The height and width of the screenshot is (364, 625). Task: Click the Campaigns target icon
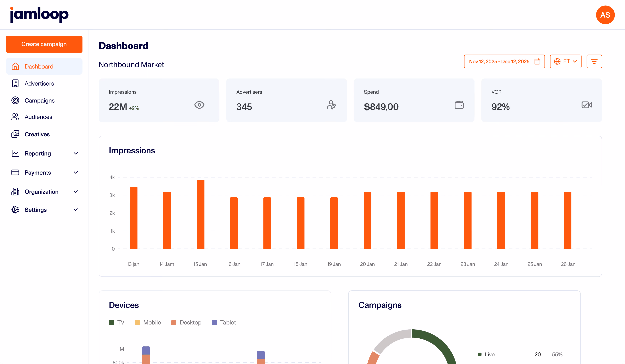click(x=15, y=100)
